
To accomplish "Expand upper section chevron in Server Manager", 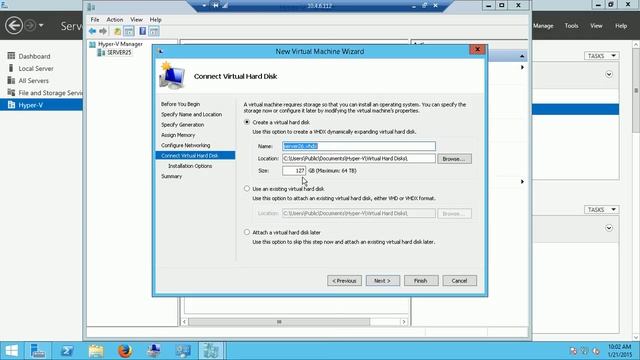I will (609, 74).
